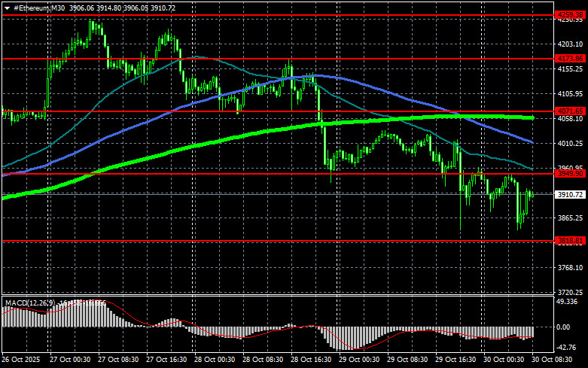Pick price axis value 4155.25
The height and width of the screenshot is (368, 588).
click(x=571, y=69)
